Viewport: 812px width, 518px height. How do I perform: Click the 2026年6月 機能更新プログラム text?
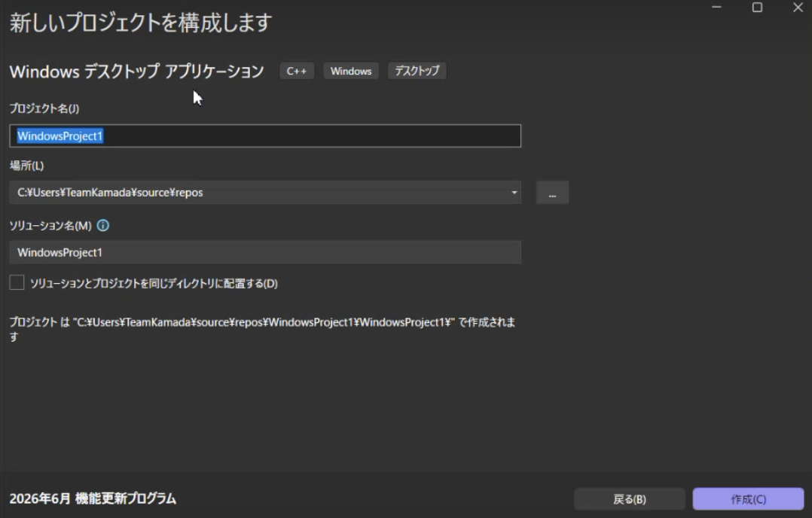[93, 499]
